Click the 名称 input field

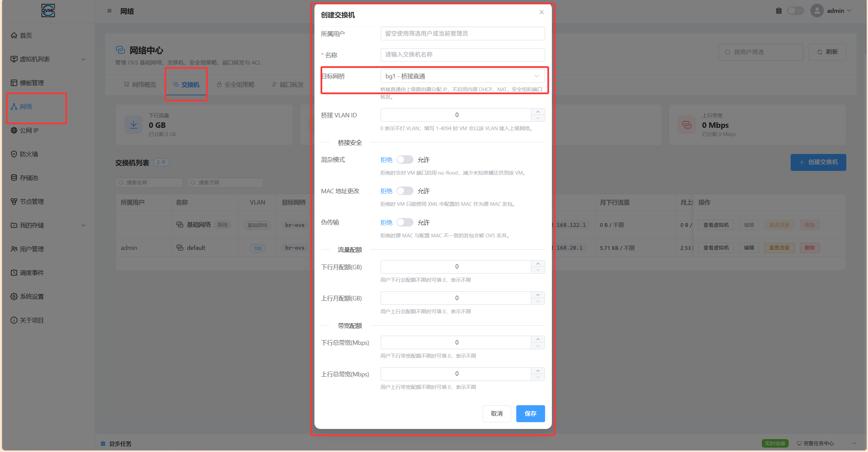pos(462,55)
